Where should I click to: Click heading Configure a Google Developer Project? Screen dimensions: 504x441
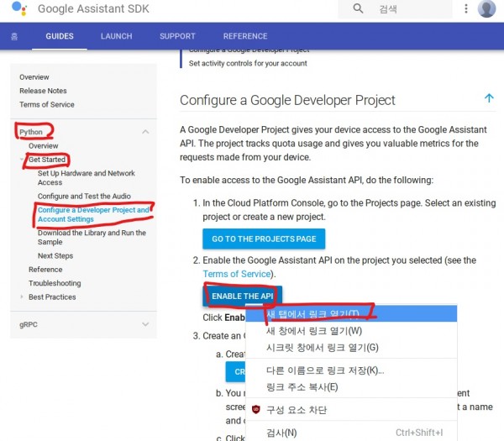(287, 100)
